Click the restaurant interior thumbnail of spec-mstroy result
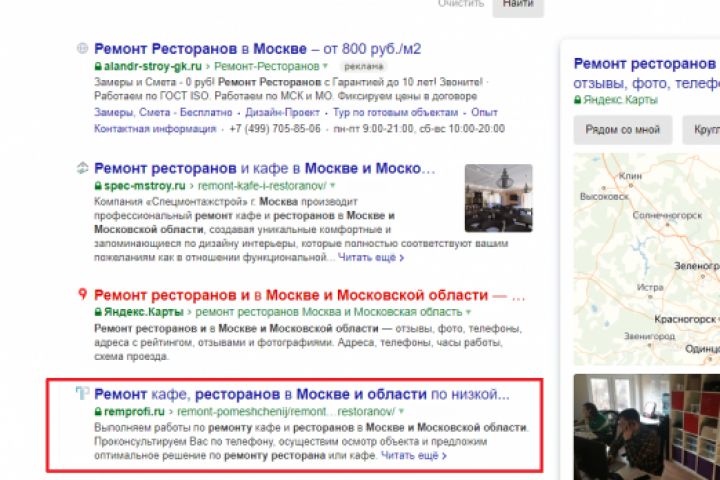This screenshot has height=480, width=720. 499,198
